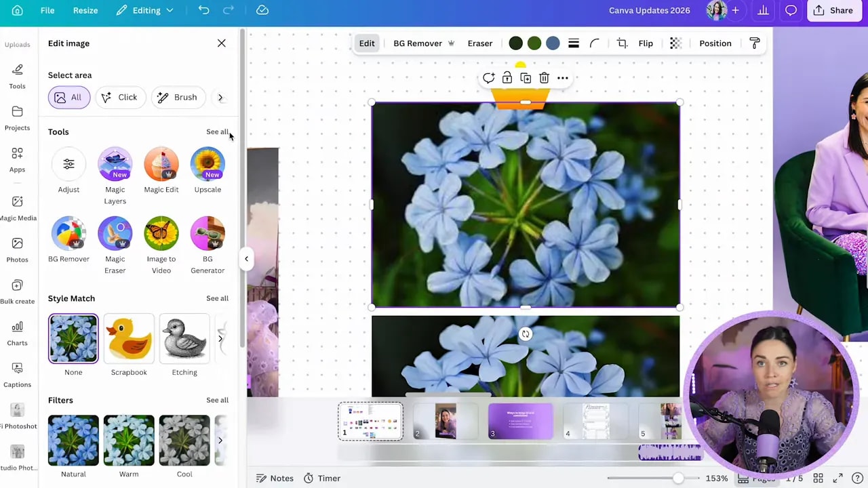Apply the Warm filter
Screen dimensions: 868x488
click(x=129, y=441)
